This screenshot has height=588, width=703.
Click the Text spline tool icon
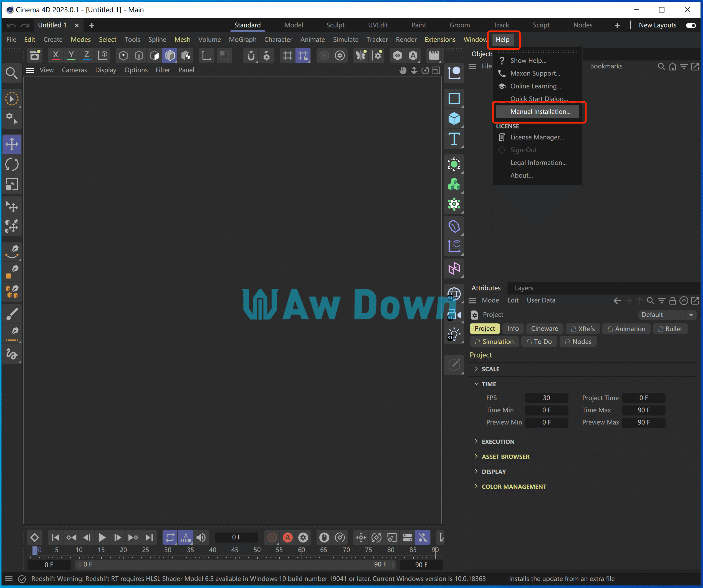point(454,139)
